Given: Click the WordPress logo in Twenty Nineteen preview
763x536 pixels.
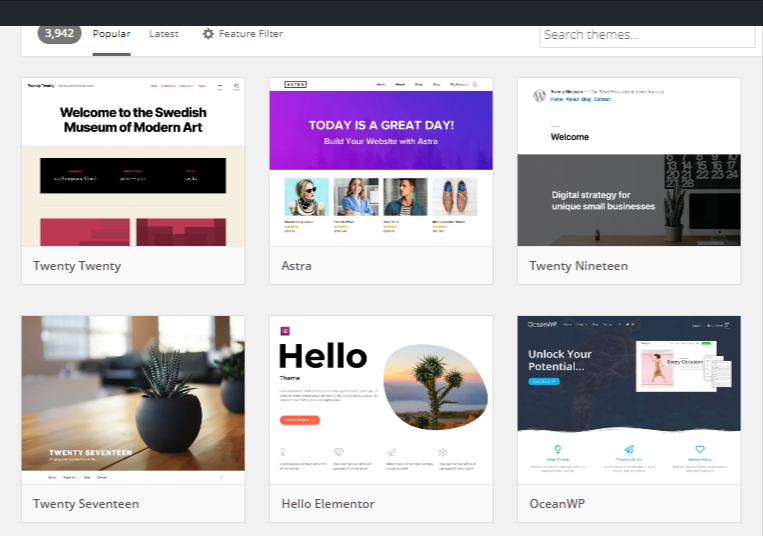Looking at the screenshot, I should 539,95.
